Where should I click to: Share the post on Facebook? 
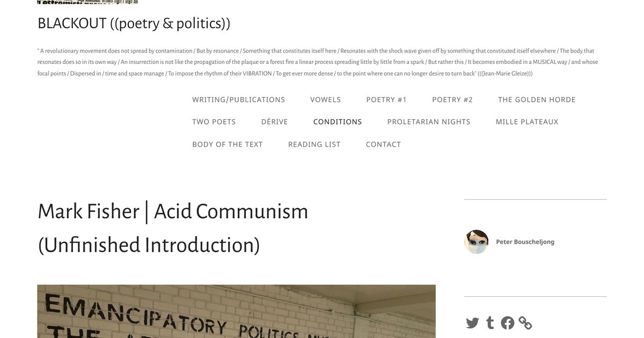pyautogui.click(x=508, y=322)
